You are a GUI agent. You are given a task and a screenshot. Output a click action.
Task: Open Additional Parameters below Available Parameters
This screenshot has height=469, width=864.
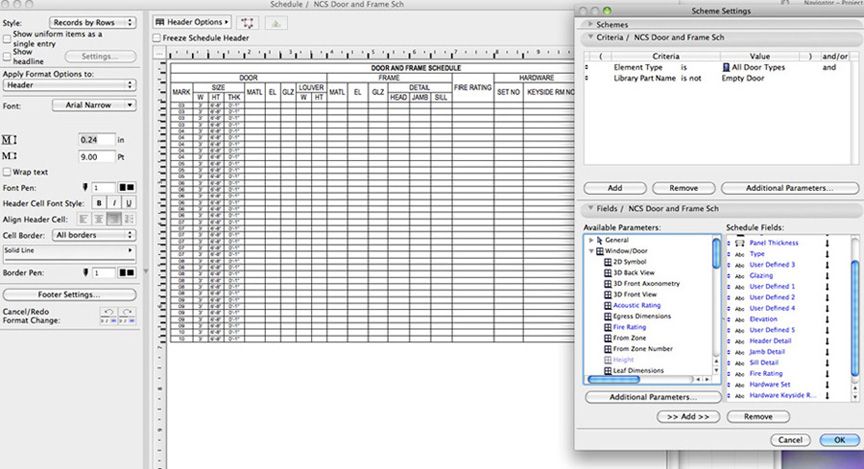pyautogui.click(x=653, y=397)
